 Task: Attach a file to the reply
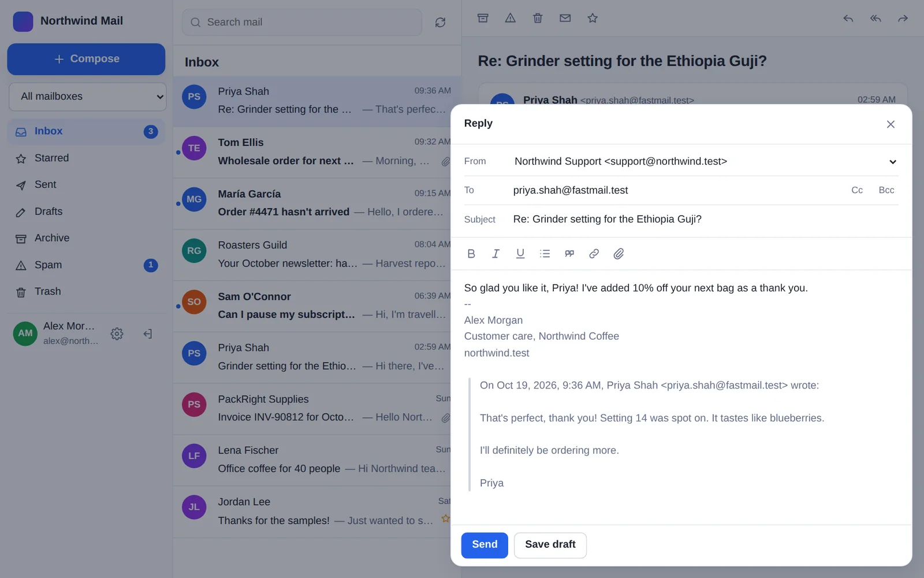(x=619, y=254)
